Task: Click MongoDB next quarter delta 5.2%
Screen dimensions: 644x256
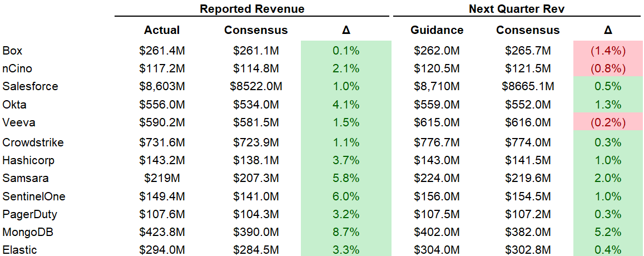Action: 608,232
